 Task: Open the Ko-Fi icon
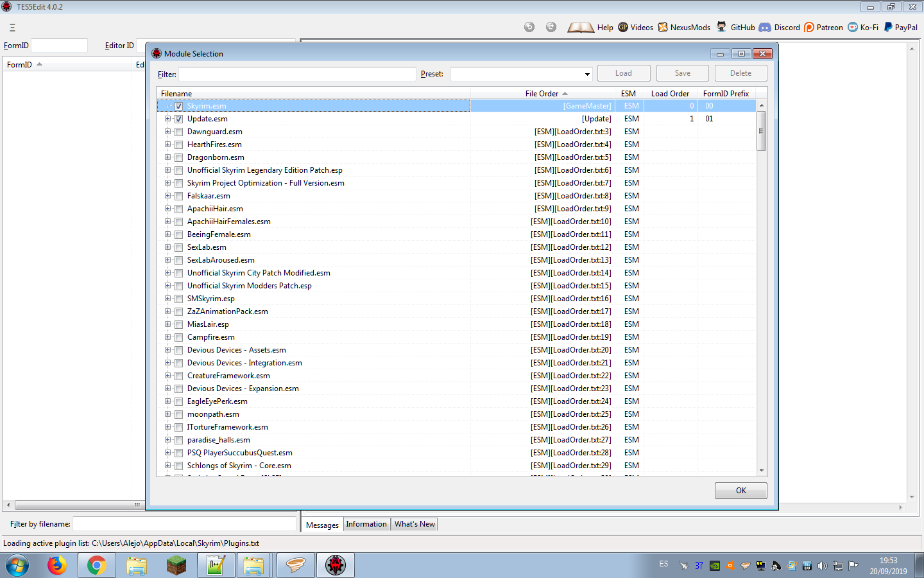[x=853, y=27]
